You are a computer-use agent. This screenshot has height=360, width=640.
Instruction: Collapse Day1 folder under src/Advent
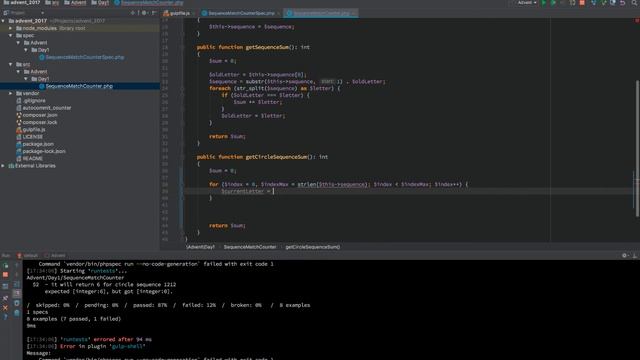click(26, 79)
